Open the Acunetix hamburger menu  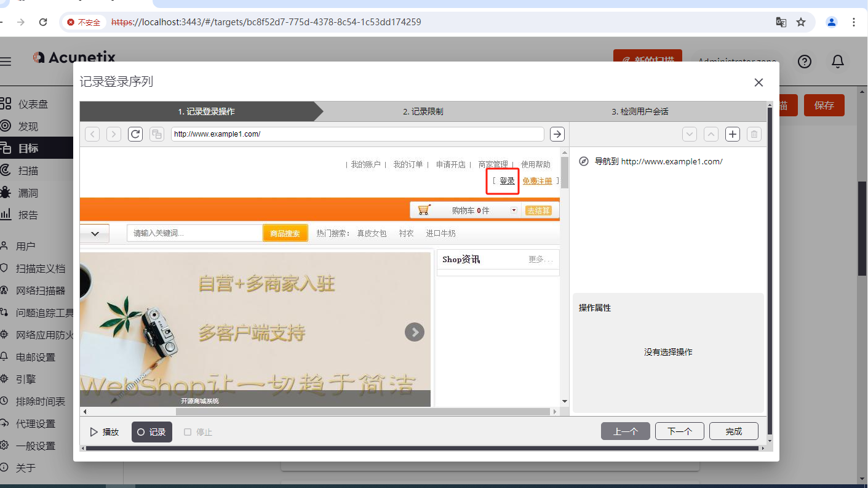point(6,61)
